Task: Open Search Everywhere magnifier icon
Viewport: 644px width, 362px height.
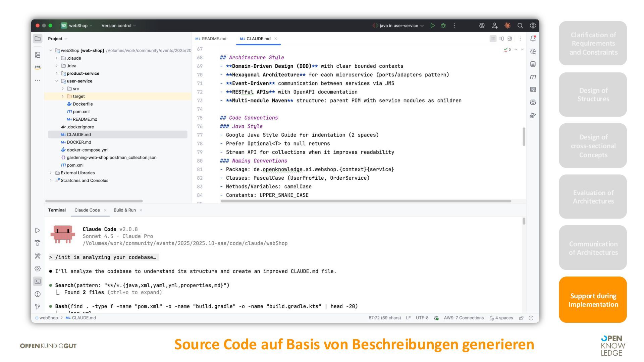Action: 520,25
